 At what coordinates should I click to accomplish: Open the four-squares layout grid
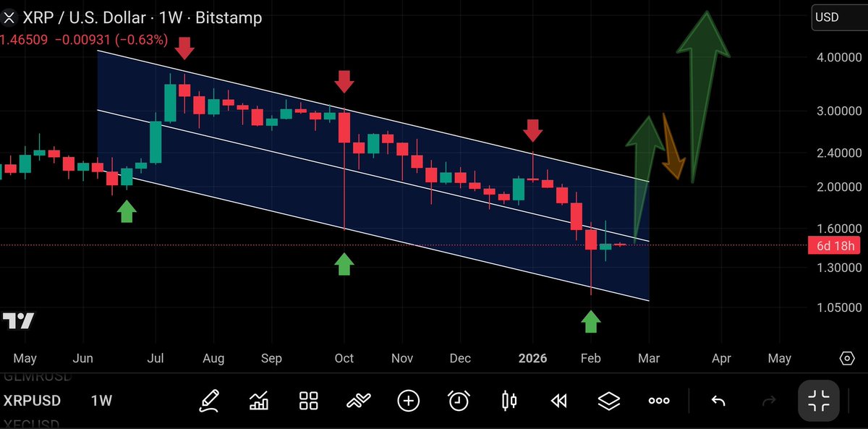(x=309, y=400)
